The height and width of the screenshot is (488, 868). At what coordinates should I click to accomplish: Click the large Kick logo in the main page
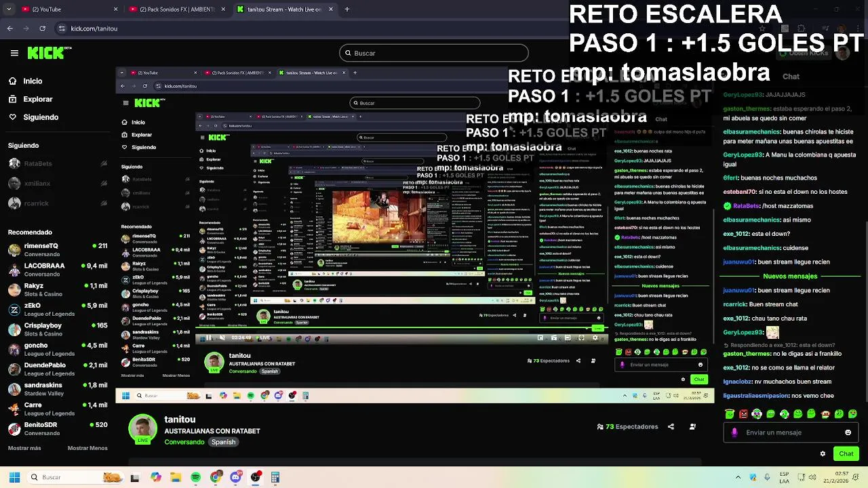(50, 53)
